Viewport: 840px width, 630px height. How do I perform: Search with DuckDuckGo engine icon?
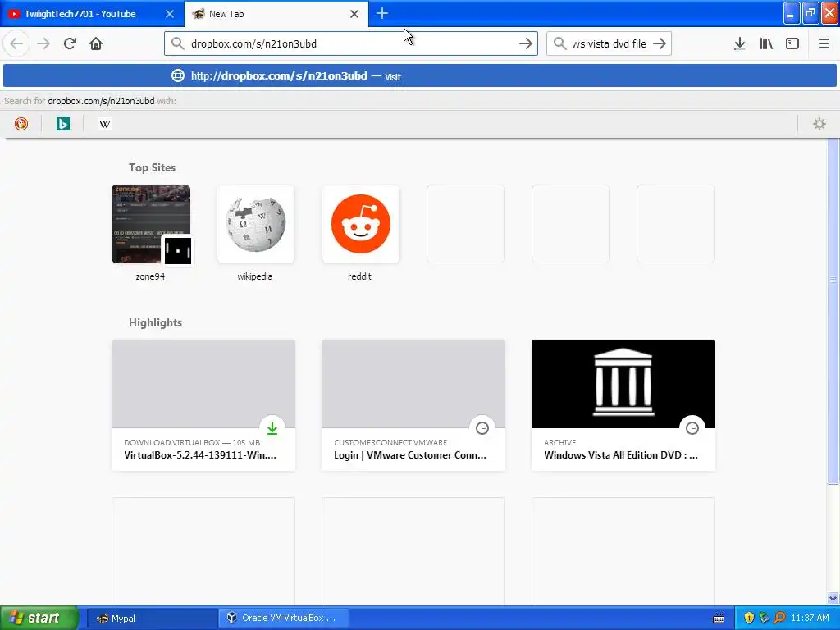tap(21, 124)
